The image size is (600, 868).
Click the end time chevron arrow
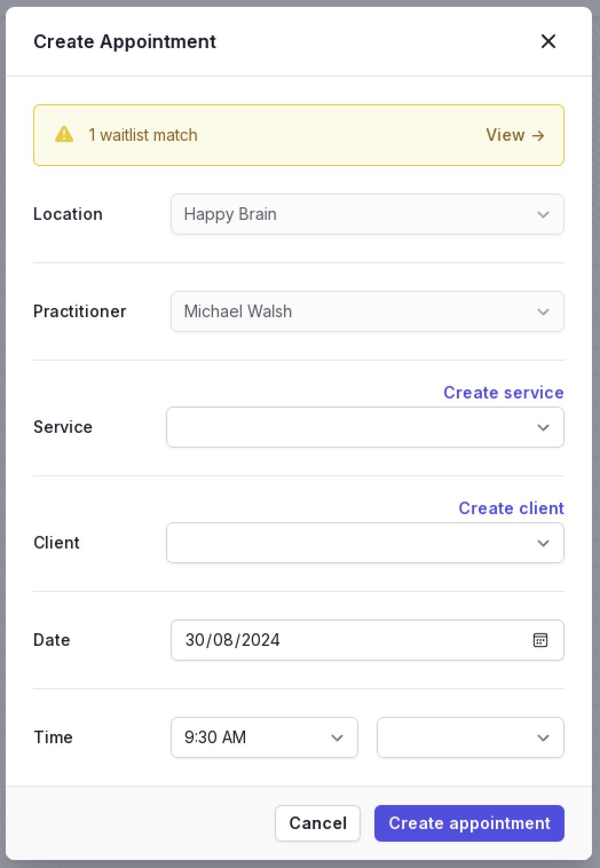pyautogui.click(x=543, y=738)
